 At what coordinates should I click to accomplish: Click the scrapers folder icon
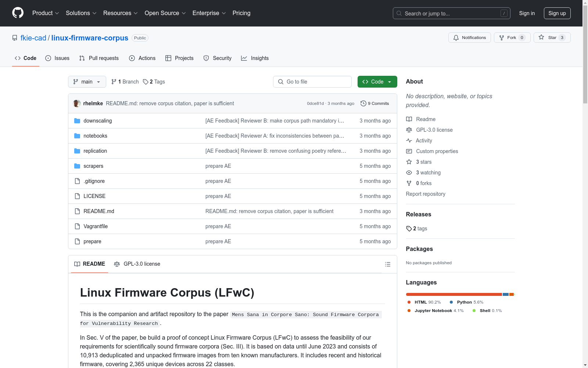[x=77, y=166]
